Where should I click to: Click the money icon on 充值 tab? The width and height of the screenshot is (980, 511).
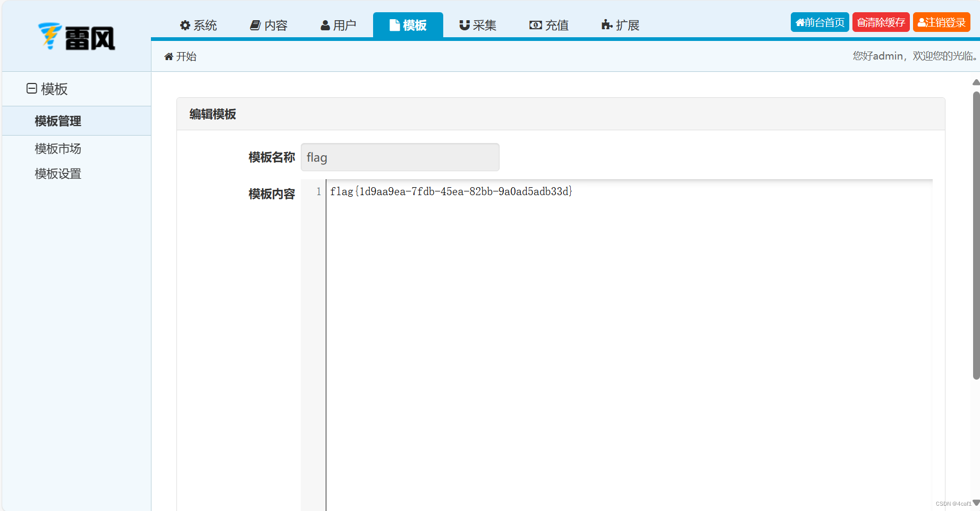coord(536,25)
